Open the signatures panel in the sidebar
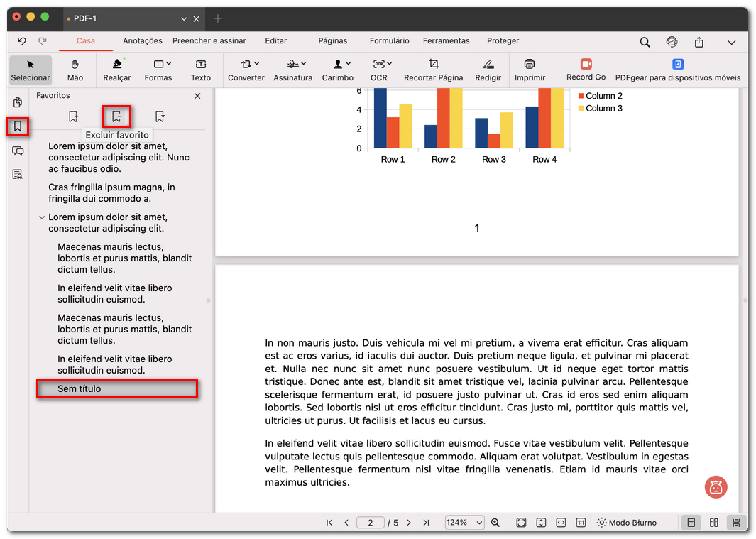Image resolution: width=756 pixels, height=539 pixels. click(16, 174)
